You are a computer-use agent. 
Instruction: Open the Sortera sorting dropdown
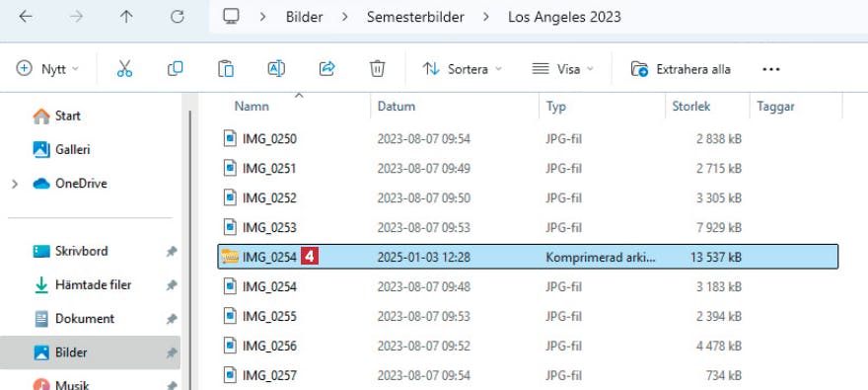pos(463,69)
